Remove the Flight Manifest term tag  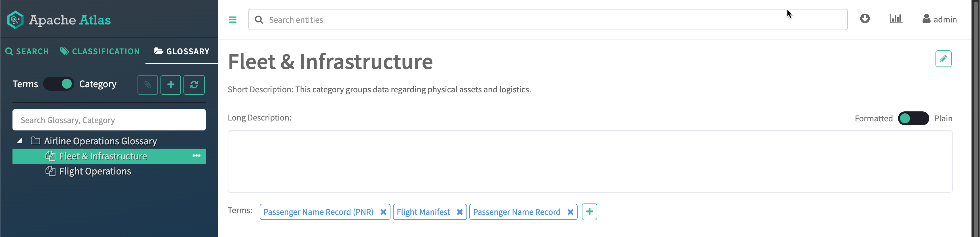(x=460, y=212)
